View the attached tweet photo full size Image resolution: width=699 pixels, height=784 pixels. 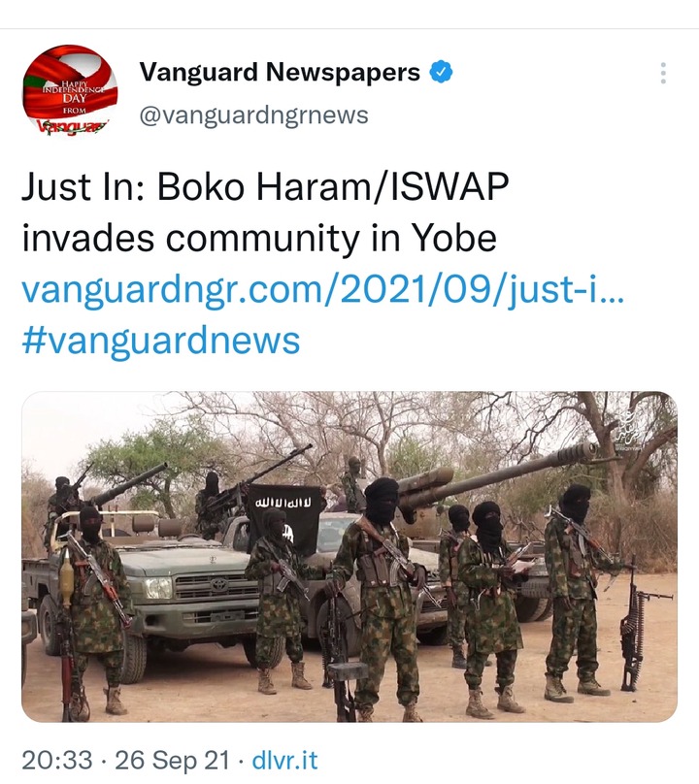[x=349, y=557]
